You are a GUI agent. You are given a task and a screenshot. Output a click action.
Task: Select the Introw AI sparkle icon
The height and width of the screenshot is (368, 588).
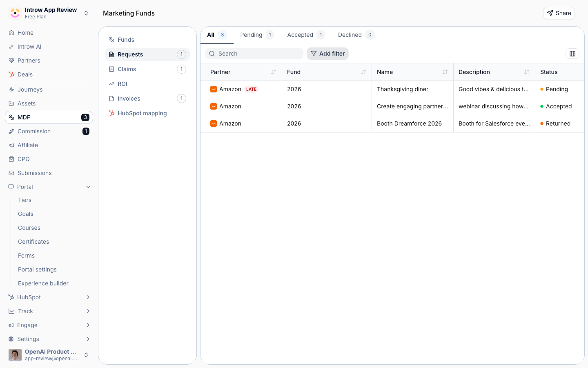(11, 47)
